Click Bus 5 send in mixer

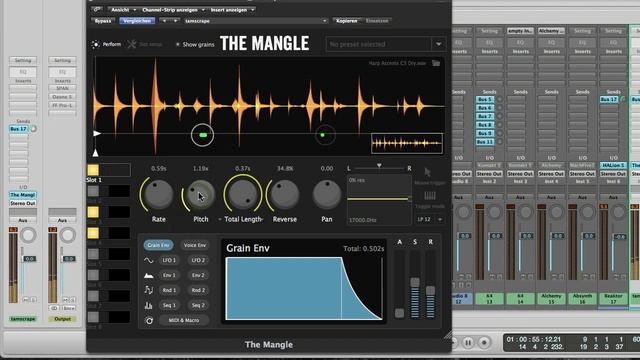(485, 100)
